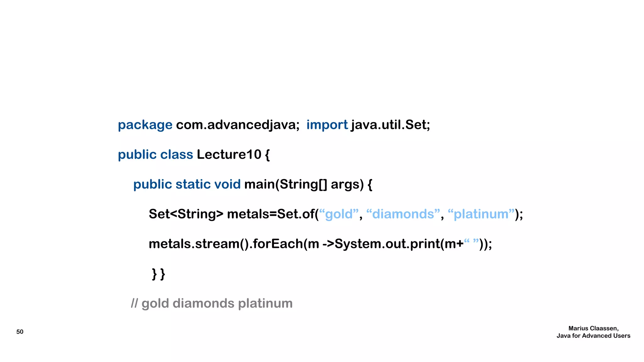Image resolution: width=644 pixels, height=362 pixels.
Task: Click the light-blue "diamonds" string literal
Action: (x=403, y=214)
